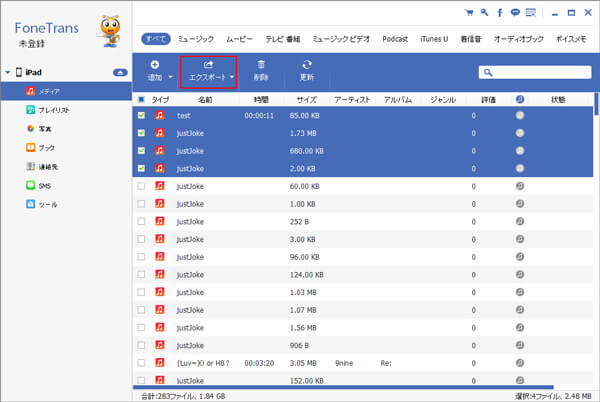600x402 pixels.
Task: Switch to the iTunes U tab
Action: 434,39
